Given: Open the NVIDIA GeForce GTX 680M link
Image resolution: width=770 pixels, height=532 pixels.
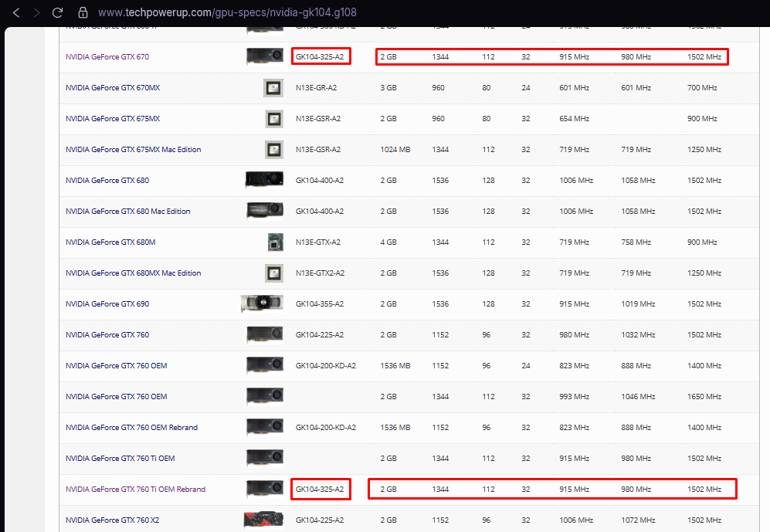Looking at the screenshot, I should [110, 242].
